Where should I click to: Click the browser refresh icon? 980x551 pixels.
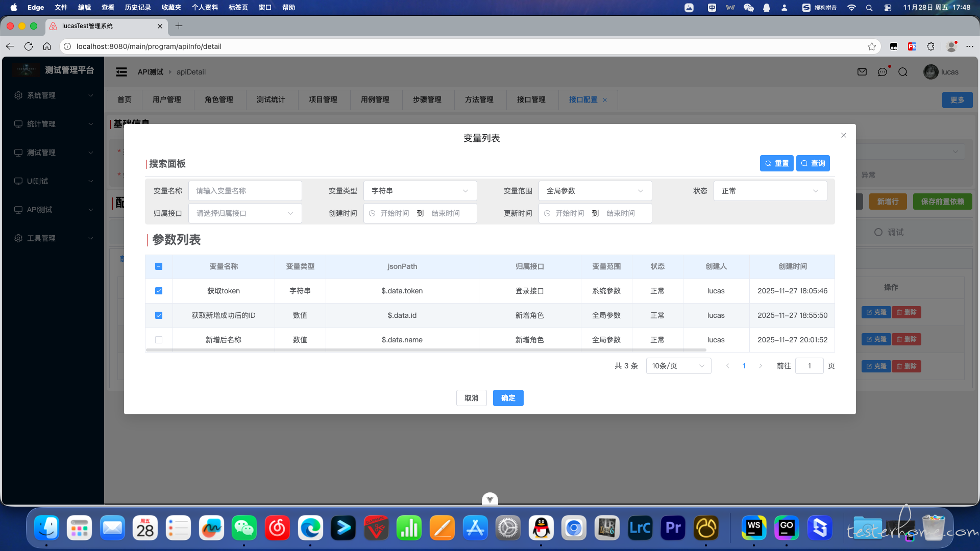click(29, 46)
